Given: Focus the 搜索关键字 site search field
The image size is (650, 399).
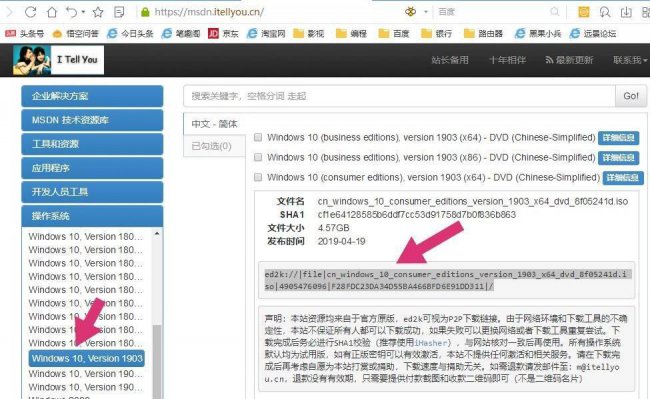Looking at the screenshot, I should click(399, 96).
